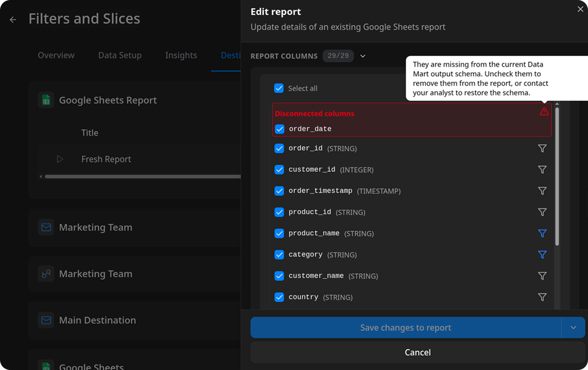Click the Title column header
The height and width of the screenshot is (370, 588).
pyautogui.click(x=90, y=132)
